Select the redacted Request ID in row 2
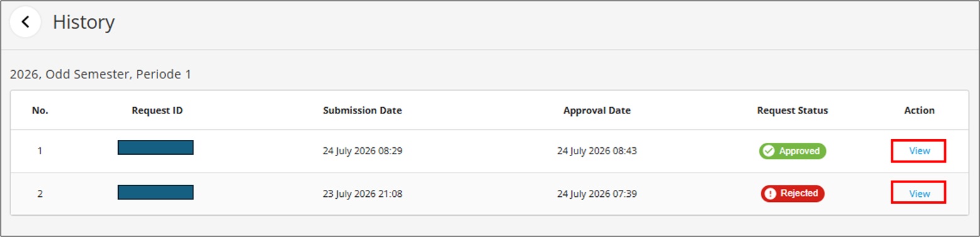980x237 pixels. [x=156, y=192]
